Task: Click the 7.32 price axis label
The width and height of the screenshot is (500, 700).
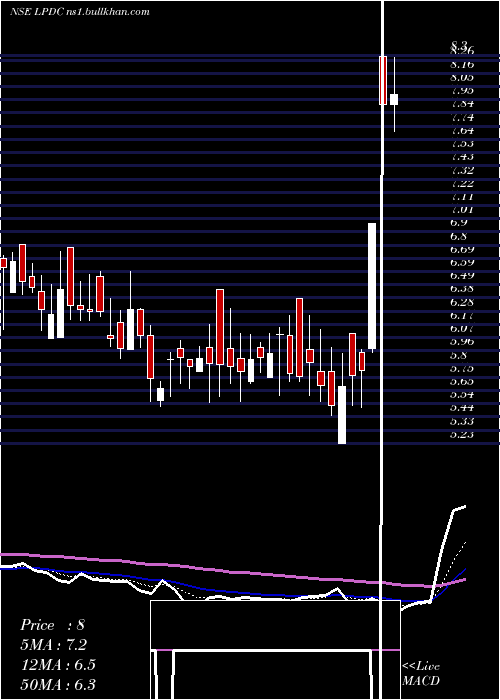Action: click(x=462, y=170)
